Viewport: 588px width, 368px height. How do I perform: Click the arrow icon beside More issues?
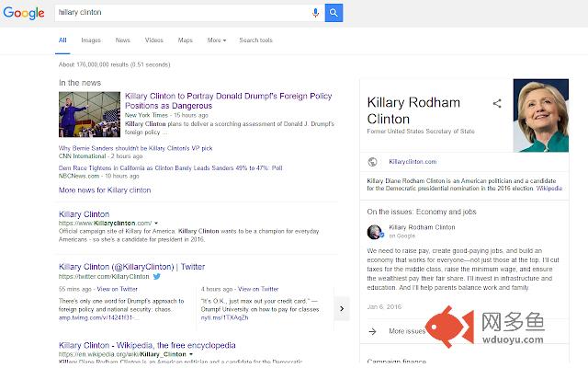coord(372,331)
